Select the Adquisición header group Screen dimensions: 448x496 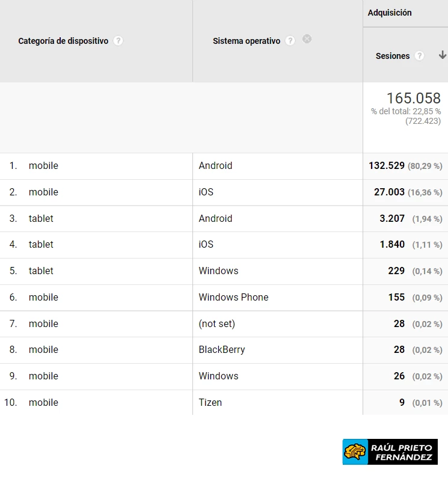click(390, 13)
